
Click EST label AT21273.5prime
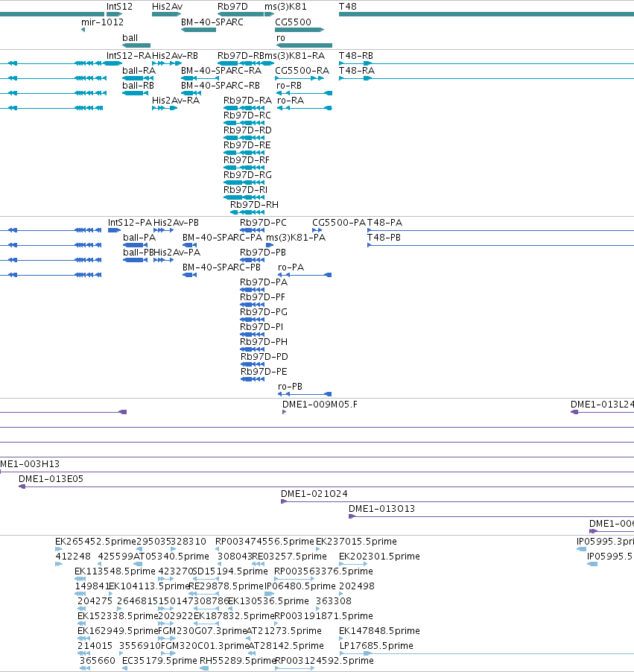[284, 631]
